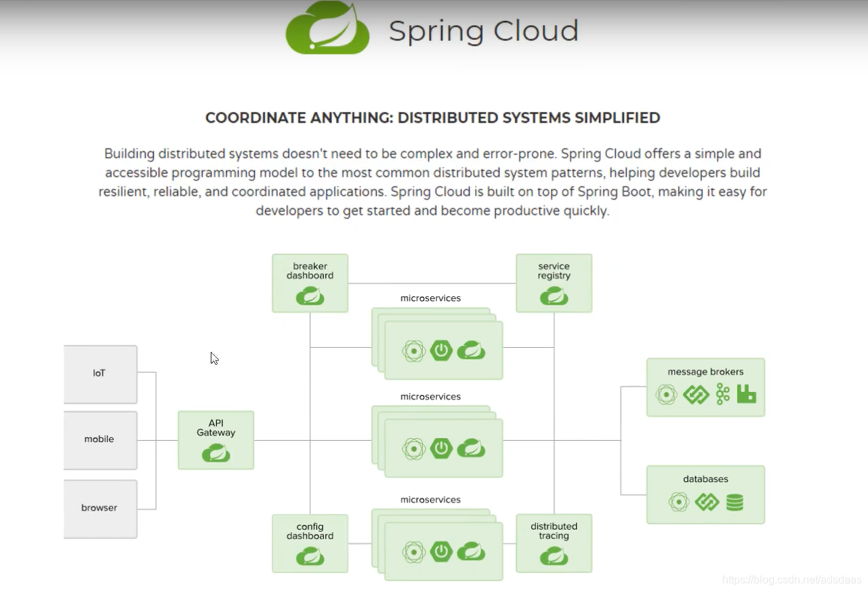Select the IoT client box
Screen dimensions: 868x592
tap(100, 374)
